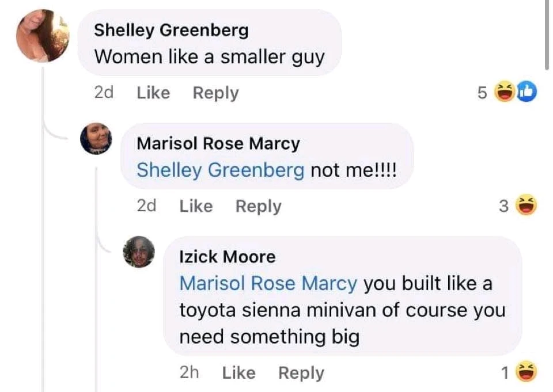Click the blue thumbs-up reaction icon

pyautogui.click(x=526, y=92)
